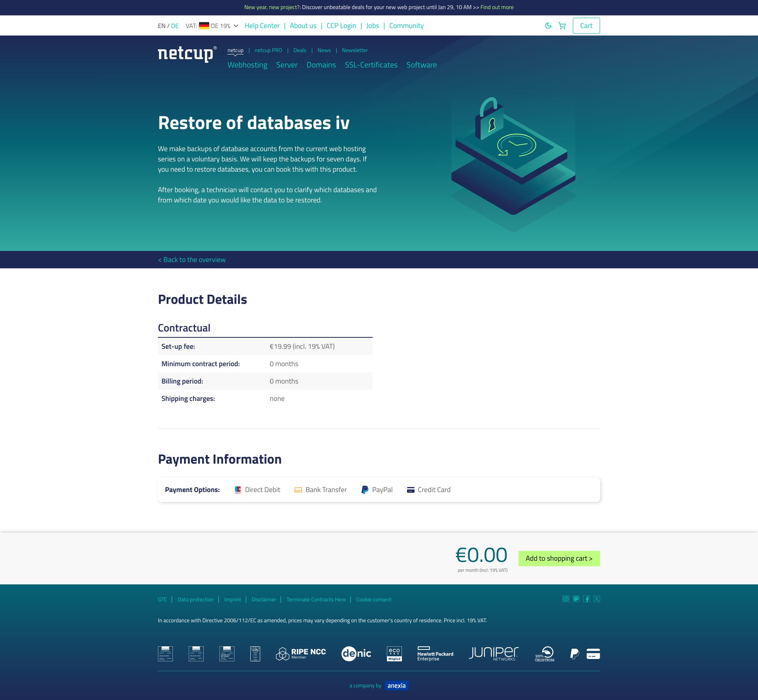Click Find out more in banner
Viewport: 758px width, 700px height.
click(x=497, y=7)
